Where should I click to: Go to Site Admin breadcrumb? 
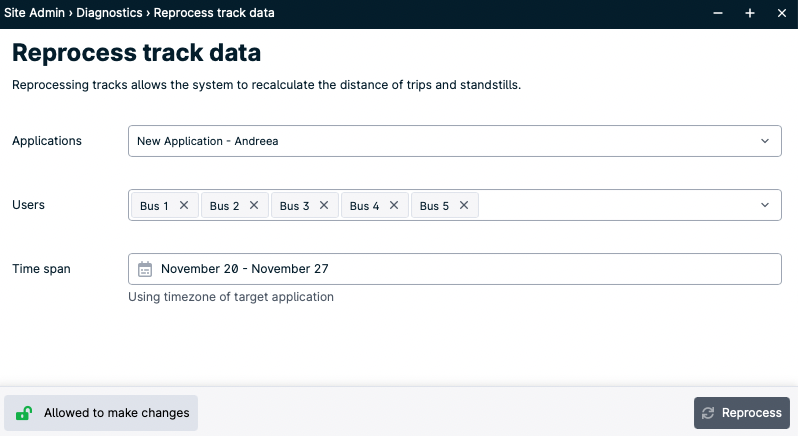click(34, 13)
